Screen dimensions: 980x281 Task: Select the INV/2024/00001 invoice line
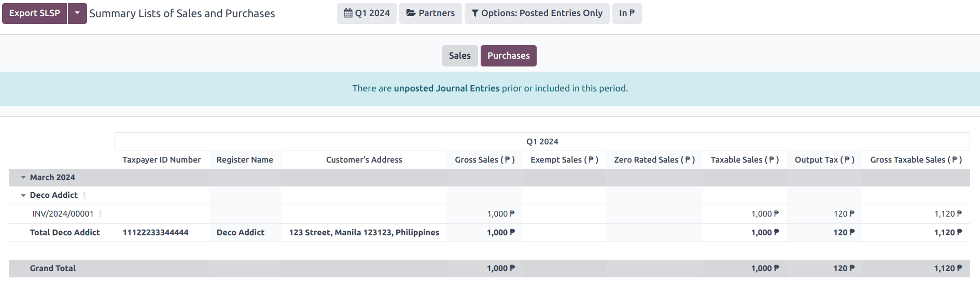coord(63,214)
